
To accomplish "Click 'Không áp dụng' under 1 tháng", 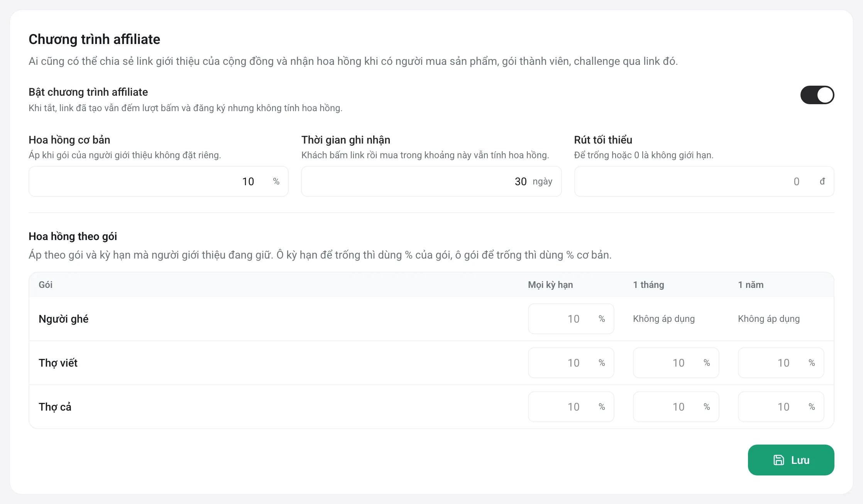I will 664,319.
